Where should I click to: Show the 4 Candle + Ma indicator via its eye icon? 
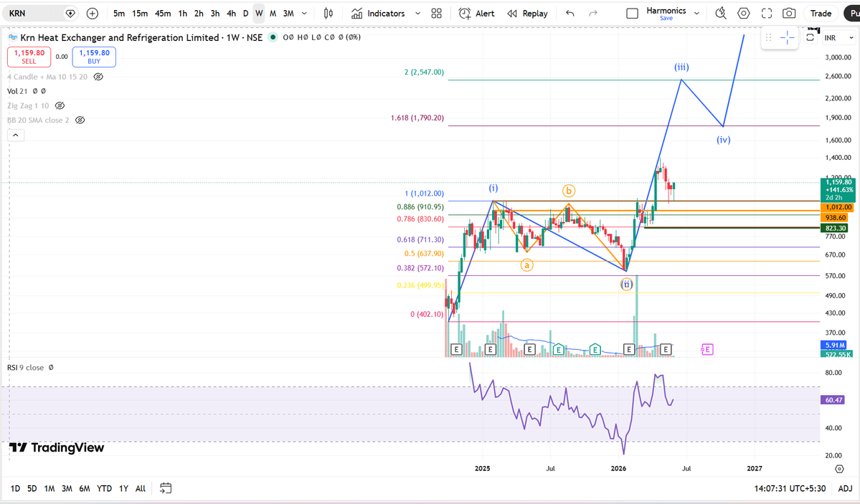(98, 77)
